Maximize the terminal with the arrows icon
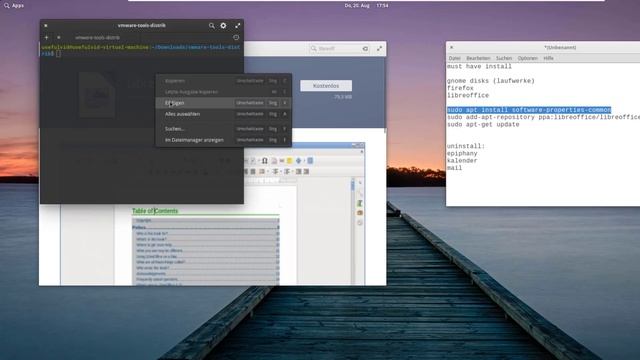 [238, 26]
